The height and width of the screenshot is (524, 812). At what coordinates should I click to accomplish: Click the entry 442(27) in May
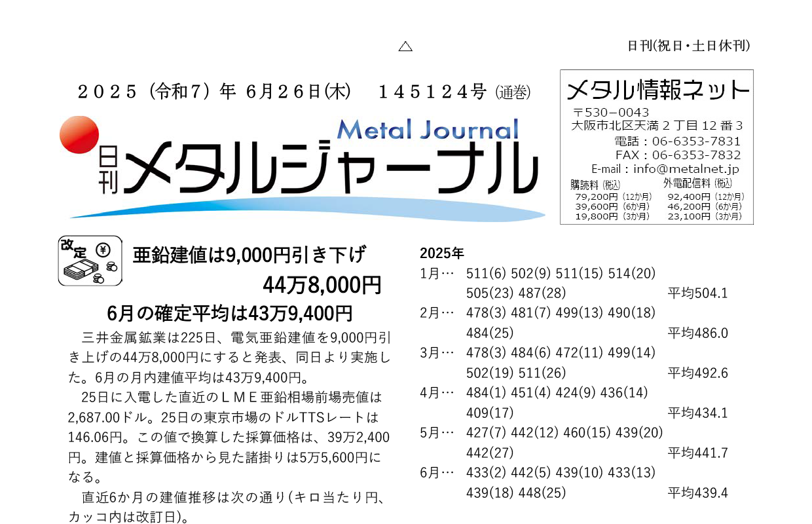coord(490,453)
